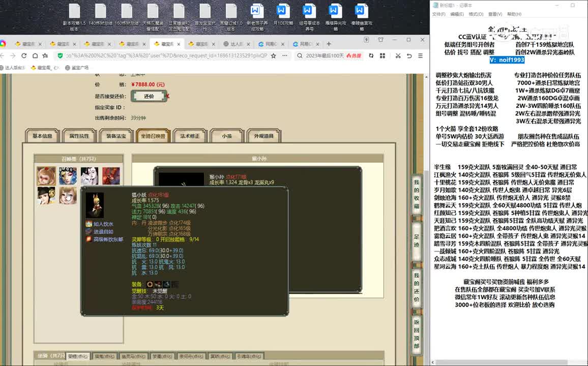Select mount tab 猫鹰(点化)
This screenshot has width=588, height=366.
pyautogui.click(x=104, y=356)
